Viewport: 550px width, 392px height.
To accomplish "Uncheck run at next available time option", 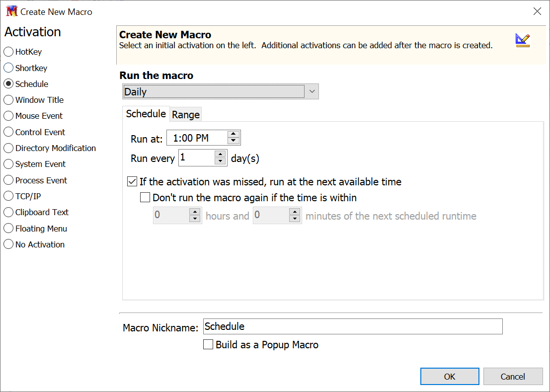I will click(132, 182).
